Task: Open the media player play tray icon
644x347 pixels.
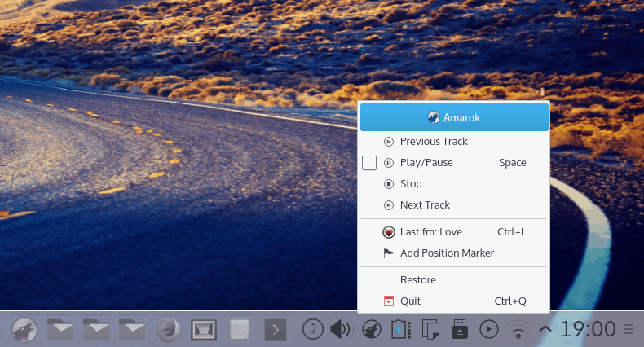Action: pos(489,329)
